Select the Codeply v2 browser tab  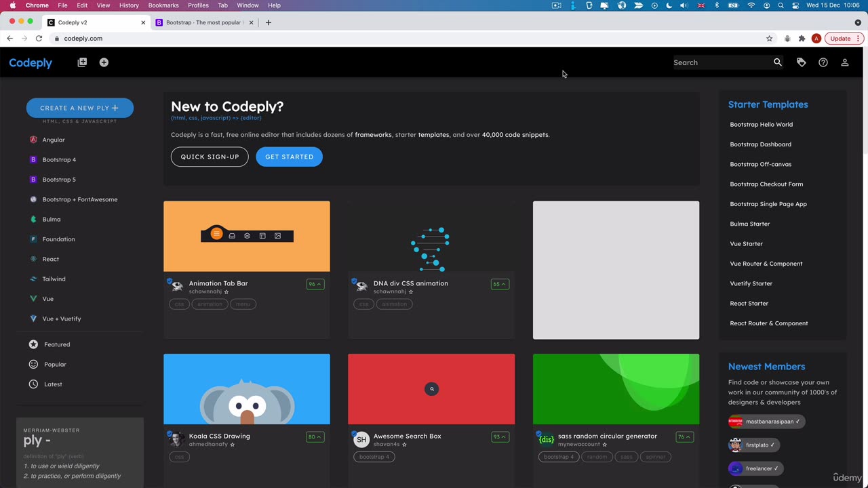click(x=96, y=22)
